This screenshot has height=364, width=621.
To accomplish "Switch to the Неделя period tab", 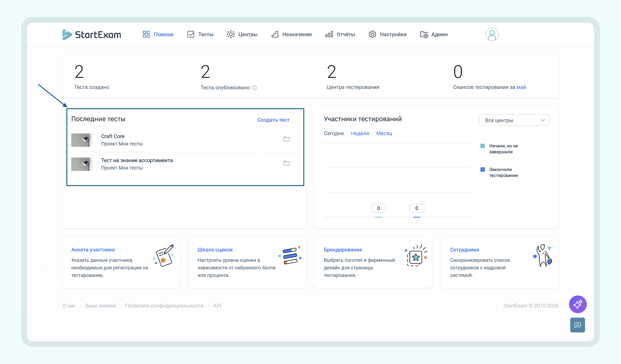I will [x=360, y=133].
